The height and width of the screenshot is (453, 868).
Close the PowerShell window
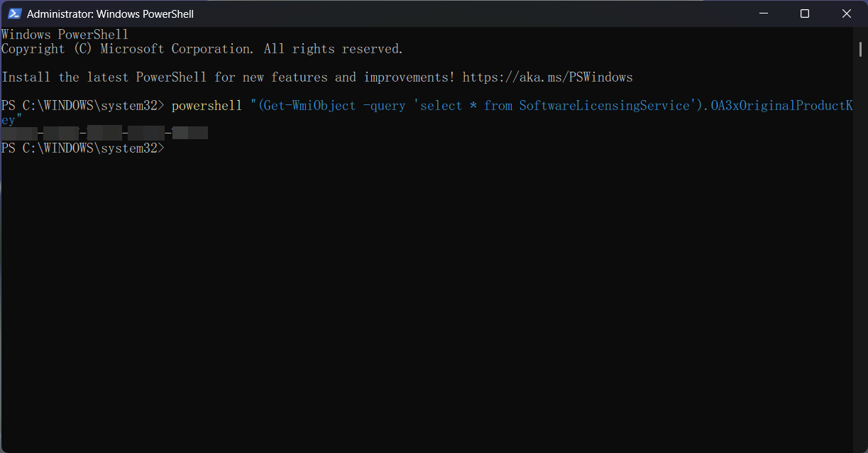point(847,13)
